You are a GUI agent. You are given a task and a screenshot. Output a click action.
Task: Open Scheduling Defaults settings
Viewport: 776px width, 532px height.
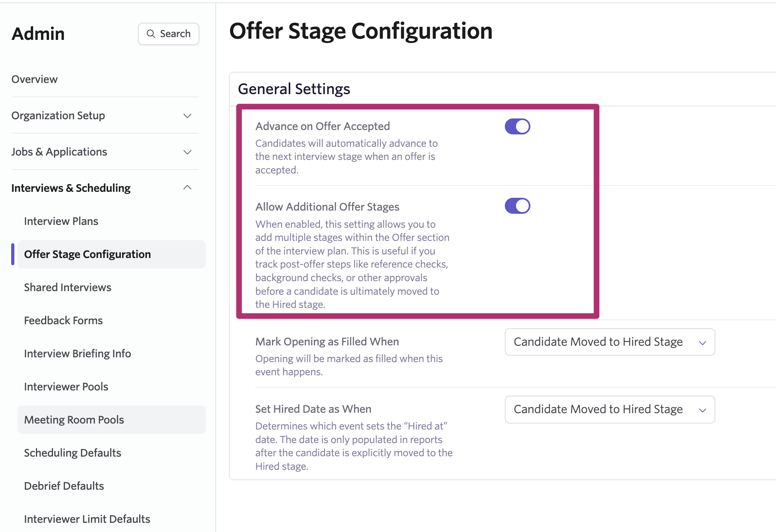coord(72,453)
